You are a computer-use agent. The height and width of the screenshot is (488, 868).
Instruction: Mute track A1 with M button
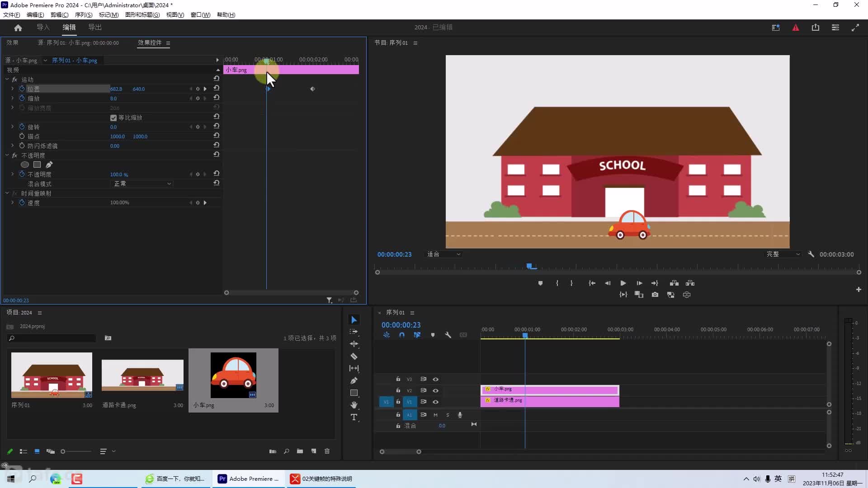click(x=435, y=415)
